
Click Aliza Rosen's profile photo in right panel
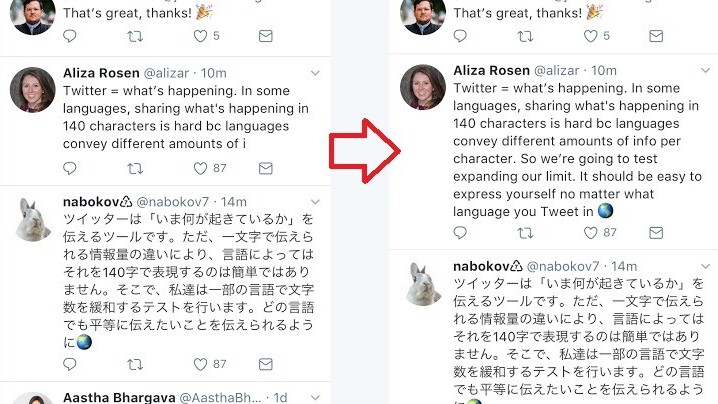[x=422, y=88]
